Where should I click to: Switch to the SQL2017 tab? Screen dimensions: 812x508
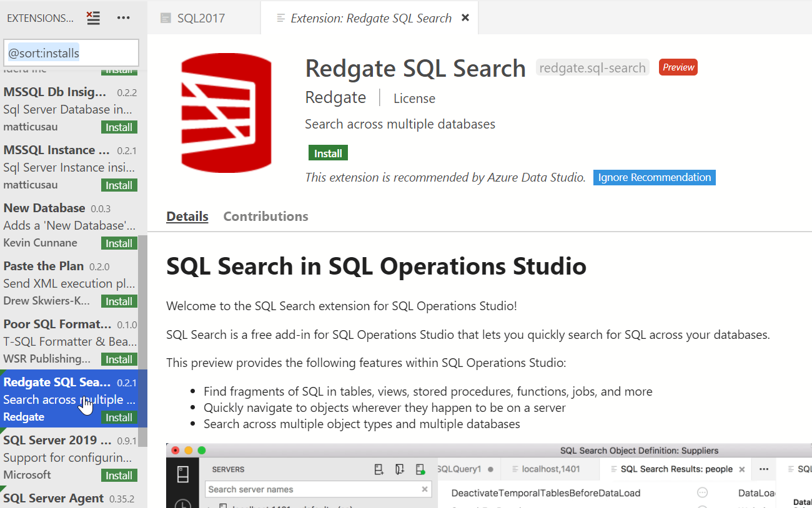(x=200, y=18)
